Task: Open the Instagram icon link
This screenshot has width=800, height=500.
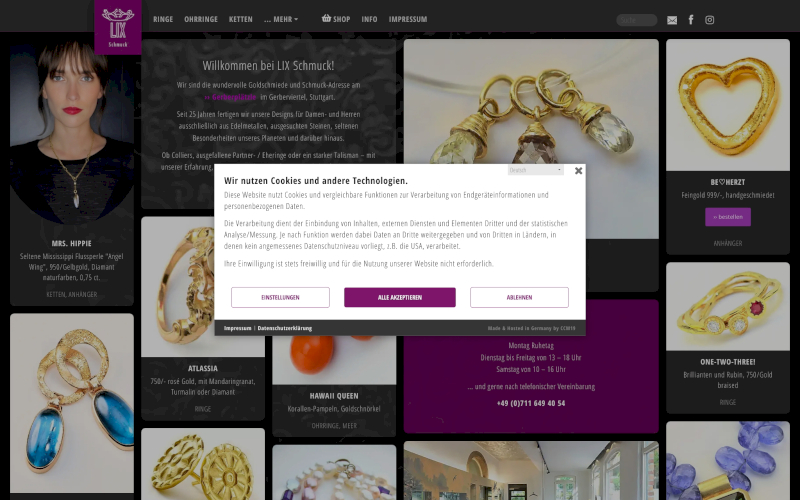Action: (x=710, y=20)
